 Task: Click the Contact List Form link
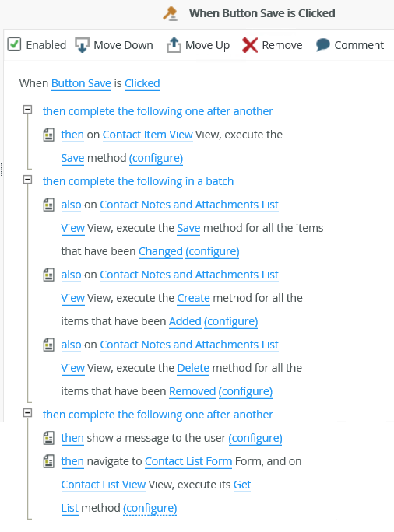(188, 461)
